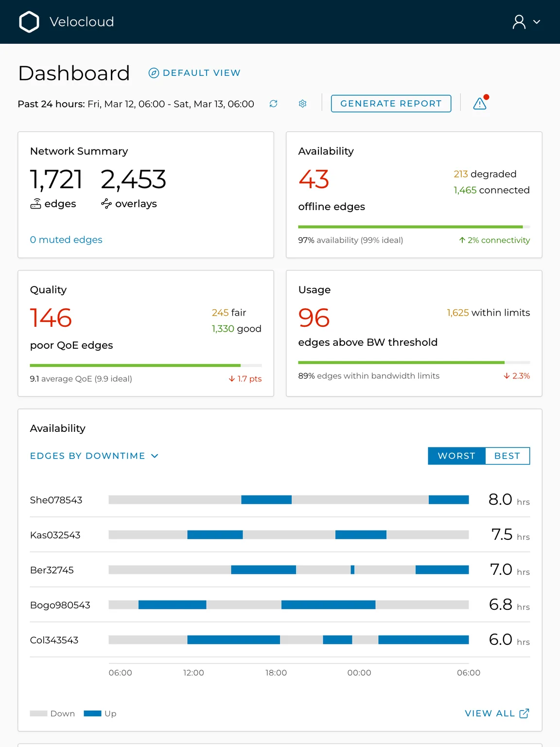This screenshot has width=560, height=747.
Task: Click the VIEW ALL external link icon
Action: (525, 713)
